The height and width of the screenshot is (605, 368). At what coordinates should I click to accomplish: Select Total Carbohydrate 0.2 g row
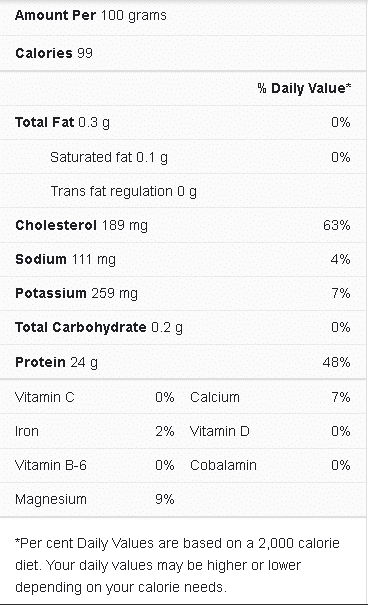pyautogui.click(x=183, y=328)
